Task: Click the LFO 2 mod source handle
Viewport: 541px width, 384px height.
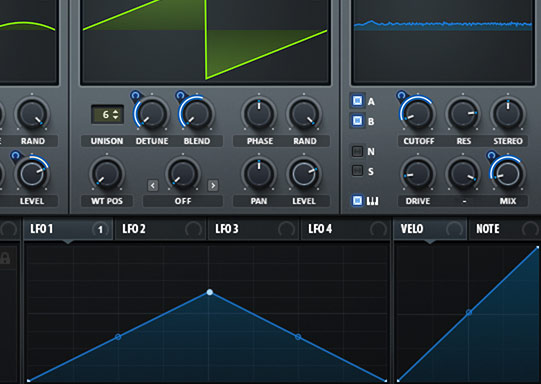Action: pos(193,229)
